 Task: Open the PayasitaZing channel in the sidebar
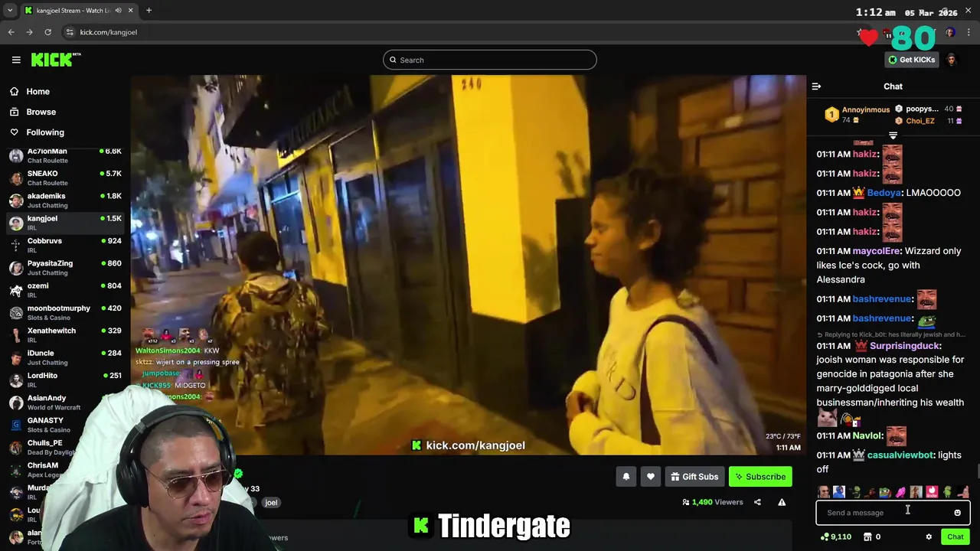pyautogui.click(x=64, y=268)
